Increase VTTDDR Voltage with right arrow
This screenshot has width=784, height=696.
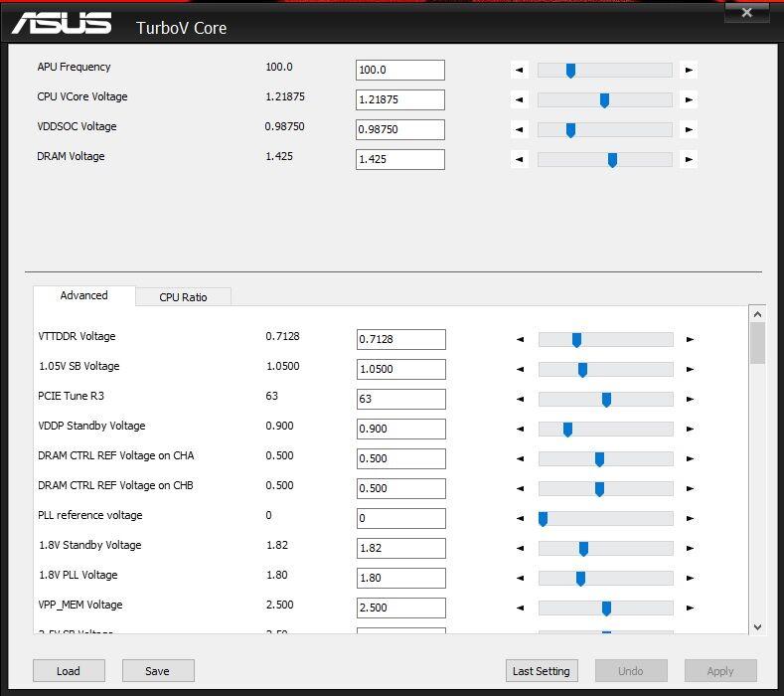point(690,339)
